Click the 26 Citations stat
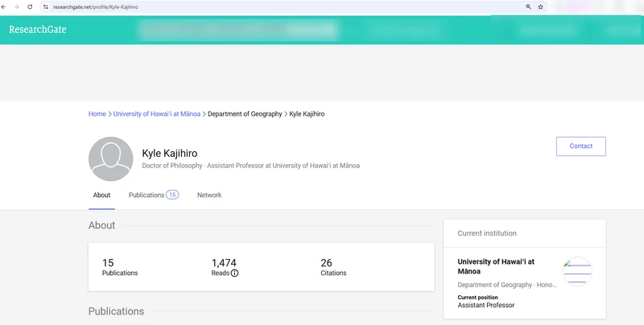The image size is (644, 325). point(333,267)
